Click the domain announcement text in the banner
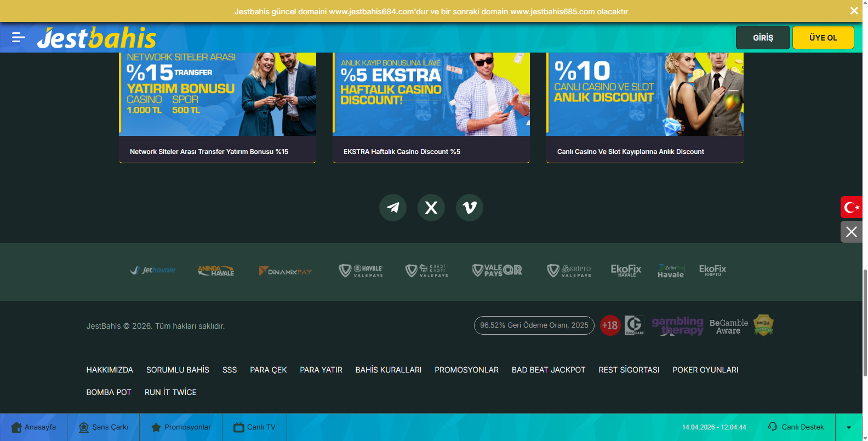Screen dimensions: 868x441 431,12
